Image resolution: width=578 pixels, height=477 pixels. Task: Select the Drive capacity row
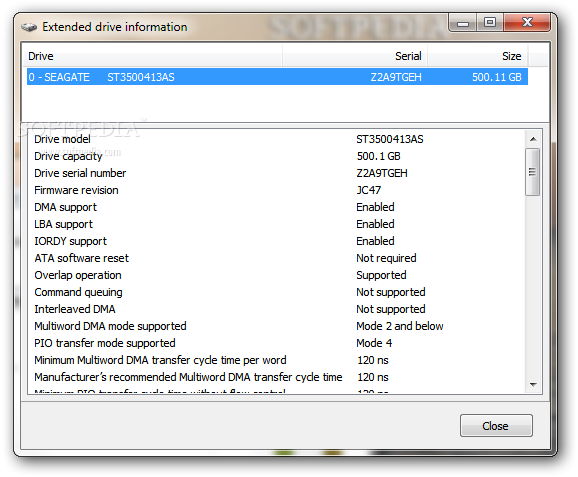pos(276,156)
